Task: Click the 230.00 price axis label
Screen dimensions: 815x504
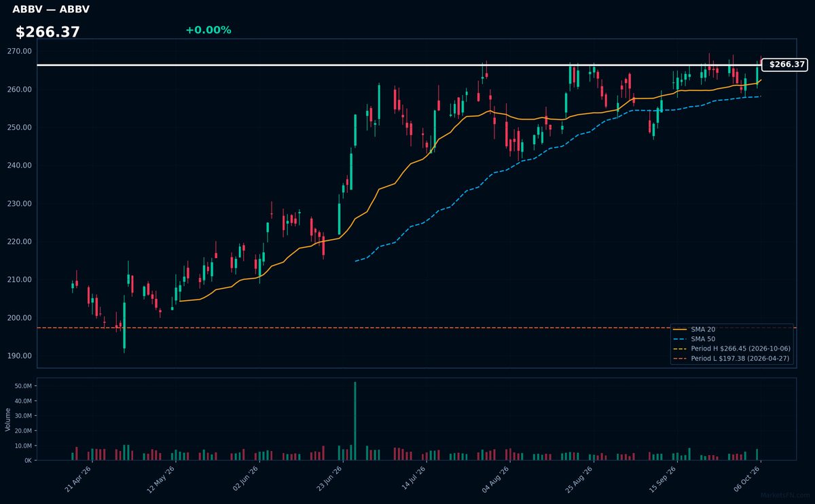Action: [19, 204]
